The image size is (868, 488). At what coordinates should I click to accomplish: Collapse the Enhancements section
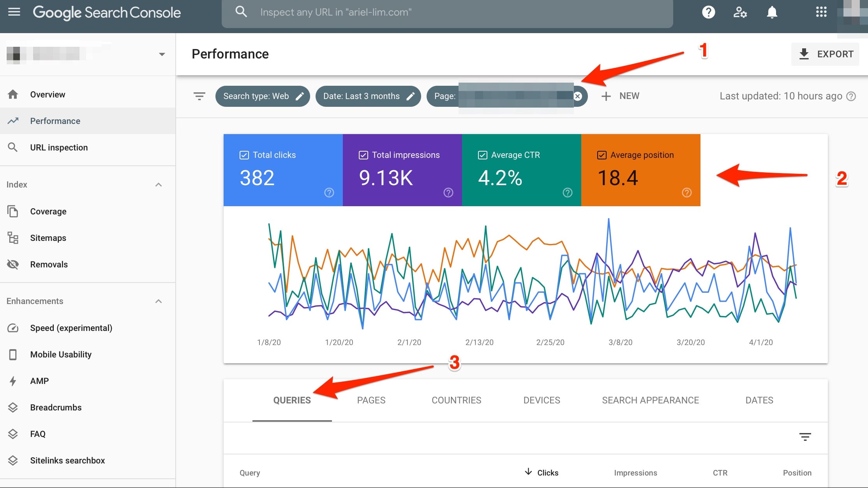click(x=159, y=301)
